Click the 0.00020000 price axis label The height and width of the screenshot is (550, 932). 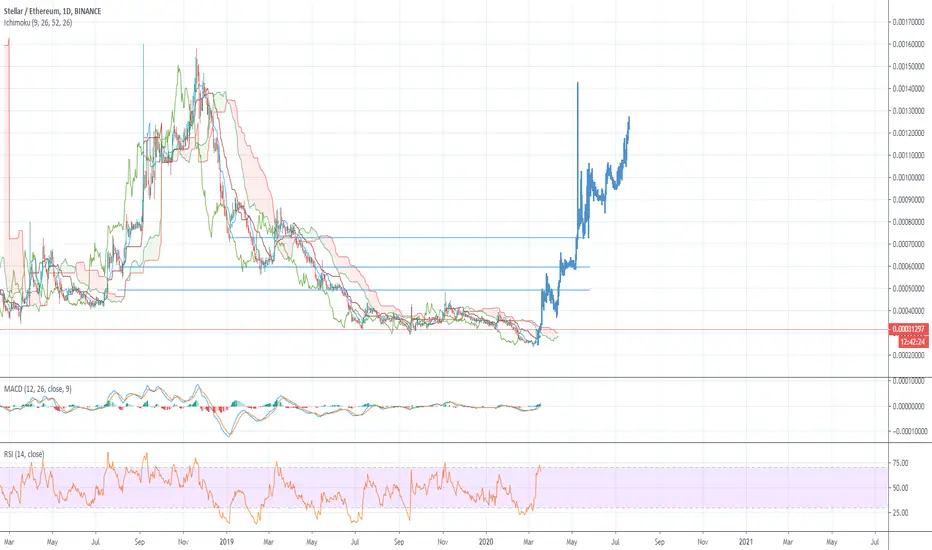[x=908, y=356]
